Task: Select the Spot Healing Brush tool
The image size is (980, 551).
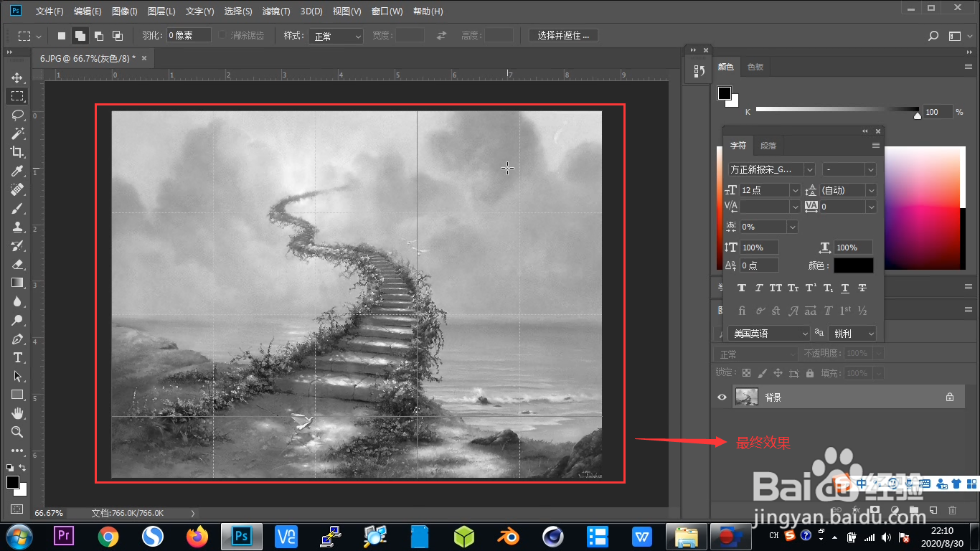Action: pos(17,189)
